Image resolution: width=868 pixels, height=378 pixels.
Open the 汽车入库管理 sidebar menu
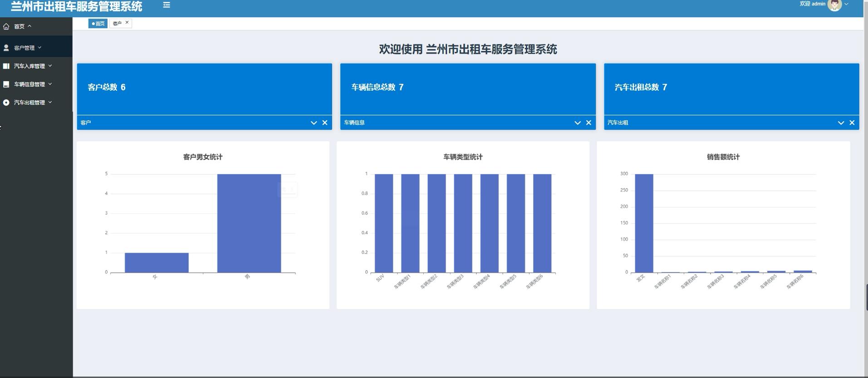pyautogui.click(x=36, y=66)
